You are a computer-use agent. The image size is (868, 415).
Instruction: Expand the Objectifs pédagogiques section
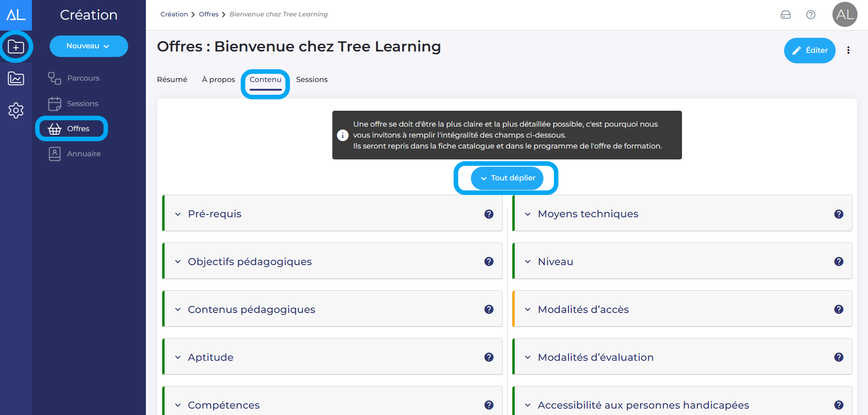249,261
